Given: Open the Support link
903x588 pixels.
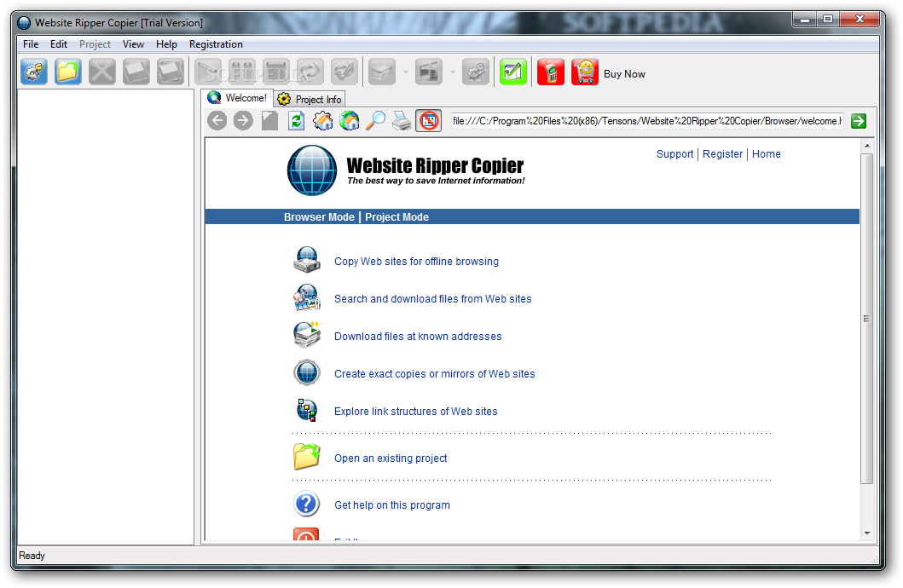Looking at the screenshot, I should point(675,154).
